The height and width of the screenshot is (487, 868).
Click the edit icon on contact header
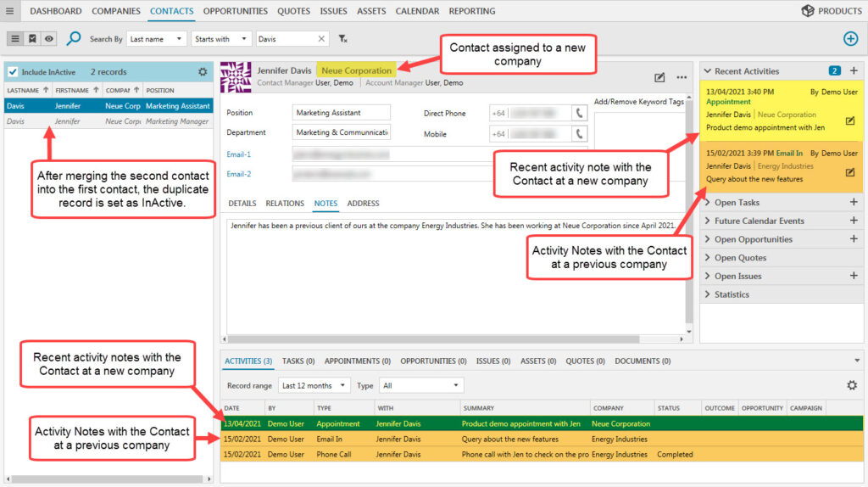point(660,78)
